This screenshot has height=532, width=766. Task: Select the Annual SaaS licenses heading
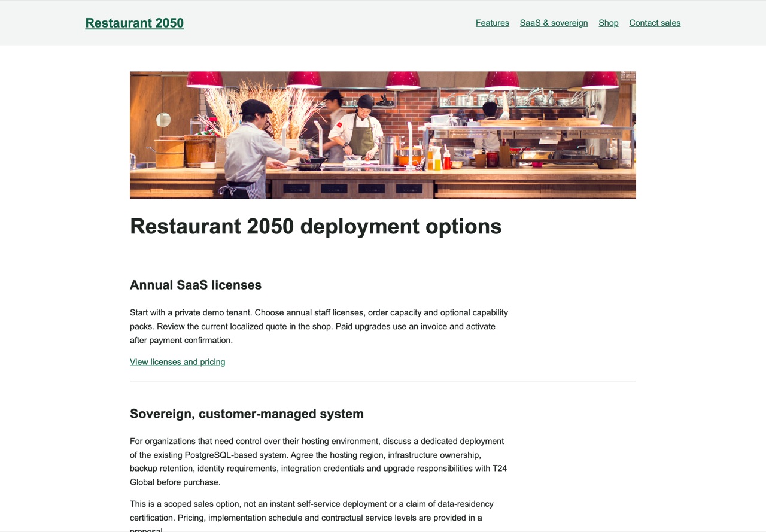click(x=196, y=285)
